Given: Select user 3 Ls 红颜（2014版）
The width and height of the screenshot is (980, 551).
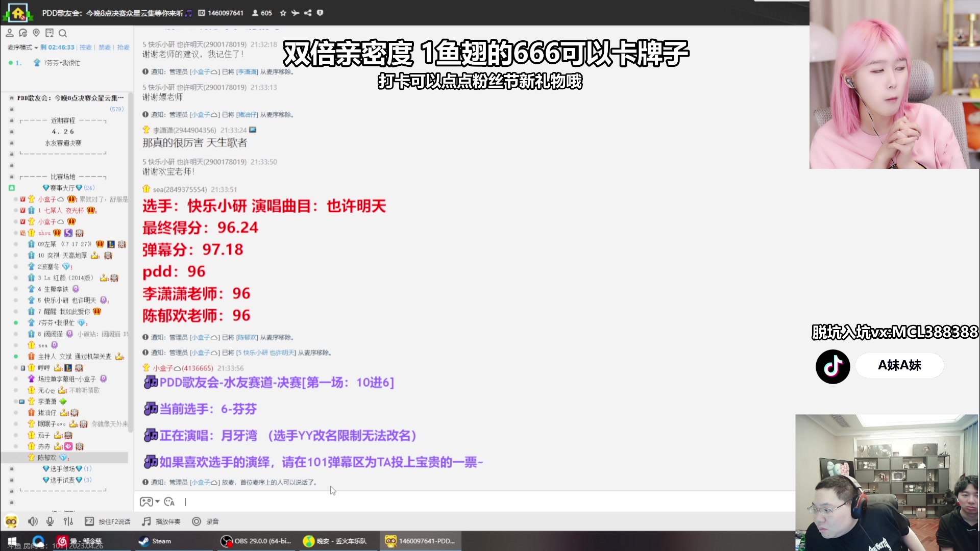Looking at the screenshot, I should tap(66, 278).
